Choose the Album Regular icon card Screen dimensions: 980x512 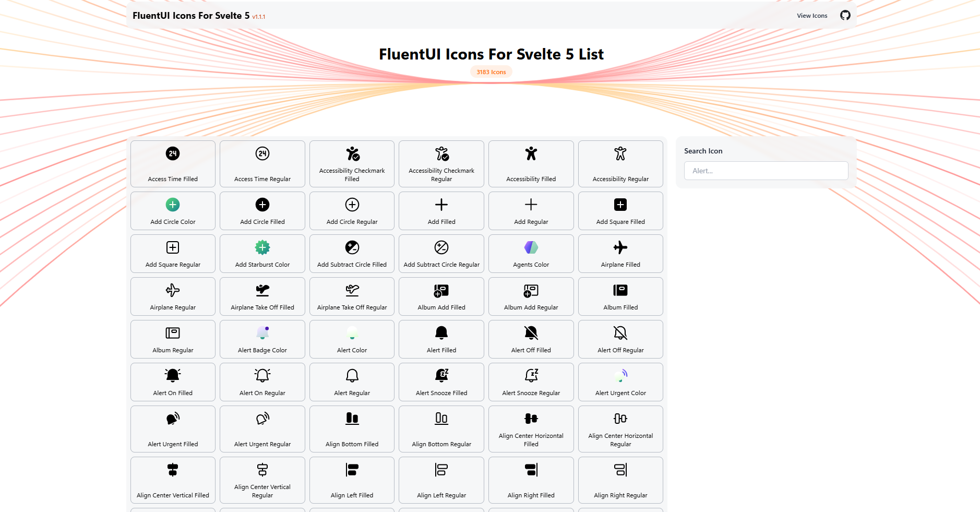coord(173,339)
